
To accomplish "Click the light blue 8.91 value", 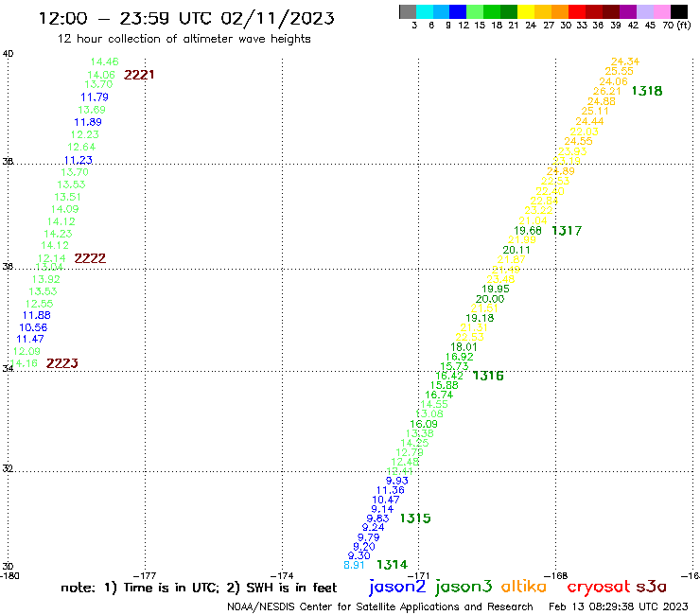I will [354, 566].
